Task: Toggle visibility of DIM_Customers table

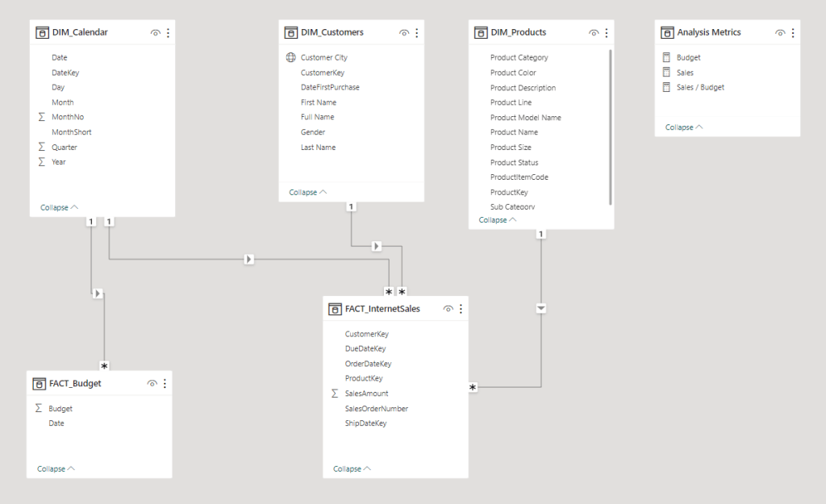Action: point(404,32)
